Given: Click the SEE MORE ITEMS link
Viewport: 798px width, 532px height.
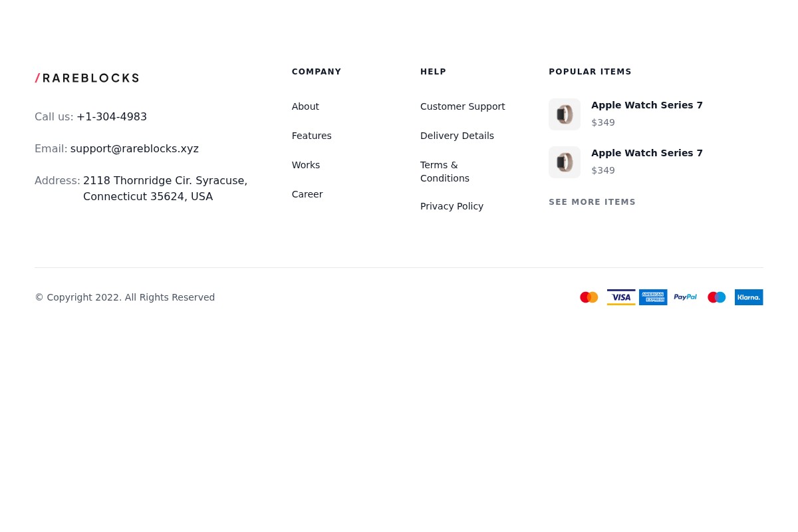Looking at the screenshot, I should click(x=592, y=202).
